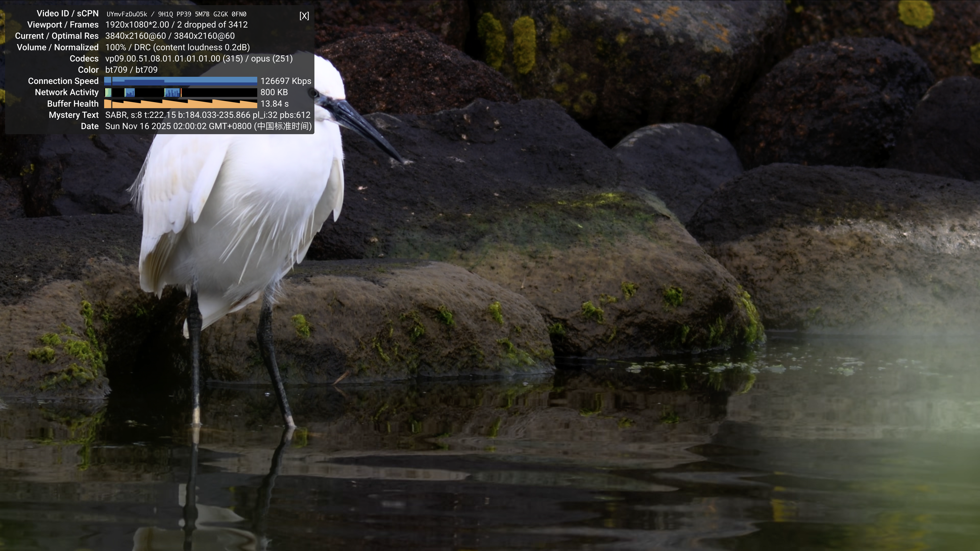Click the Mystery Text SABR value
The width and height of the screenshot is (980, 551).
click(x=208, y=115)
